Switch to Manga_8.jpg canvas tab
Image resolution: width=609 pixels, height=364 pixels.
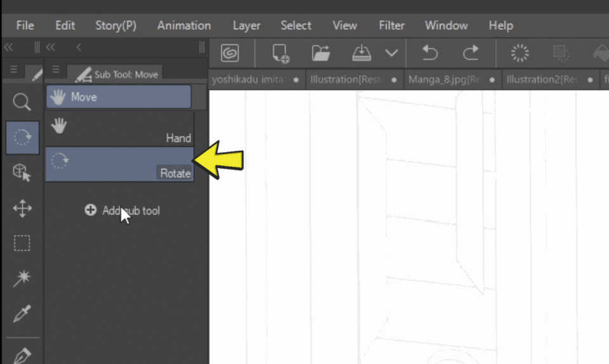pos(452,79)
